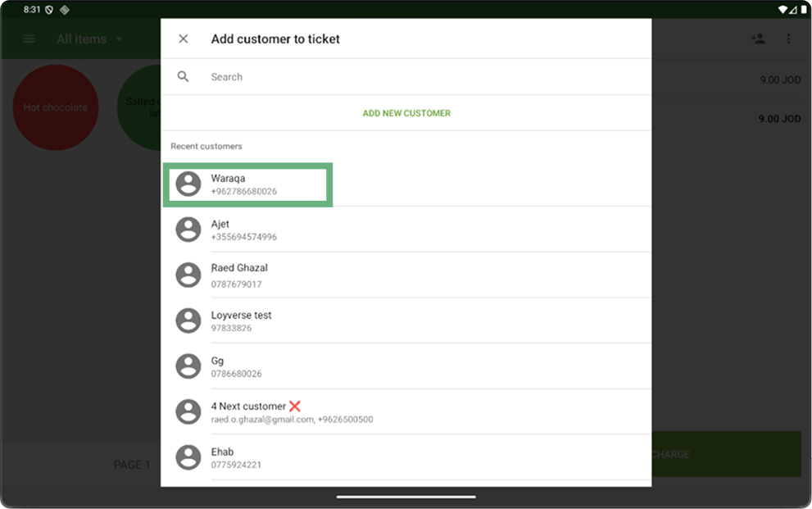Click Waraqa's avatar icon

(188, 184)
